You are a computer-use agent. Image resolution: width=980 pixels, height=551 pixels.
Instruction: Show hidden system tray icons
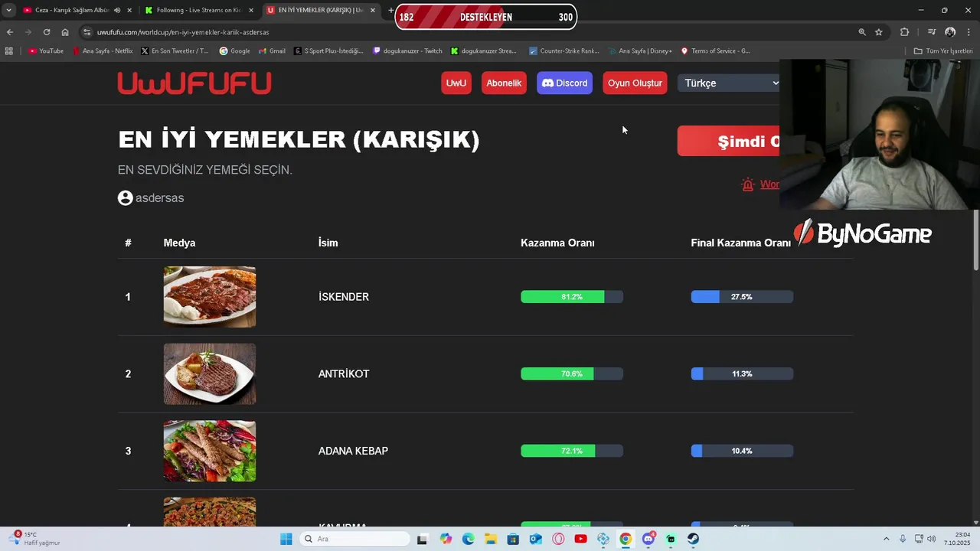[x=887, y=539]
